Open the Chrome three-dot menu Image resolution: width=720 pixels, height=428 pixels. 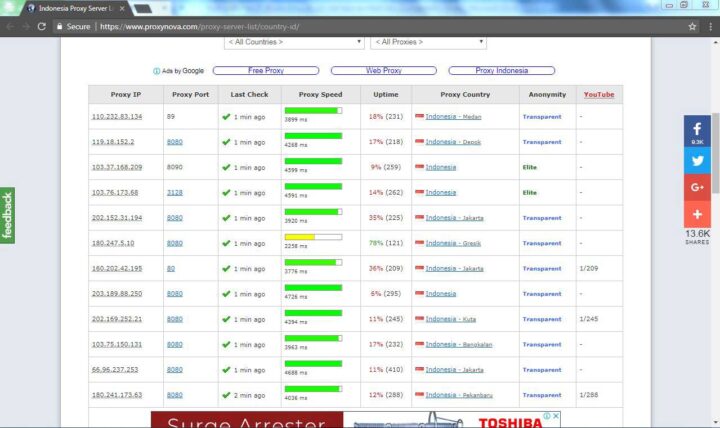pos(710,27)
